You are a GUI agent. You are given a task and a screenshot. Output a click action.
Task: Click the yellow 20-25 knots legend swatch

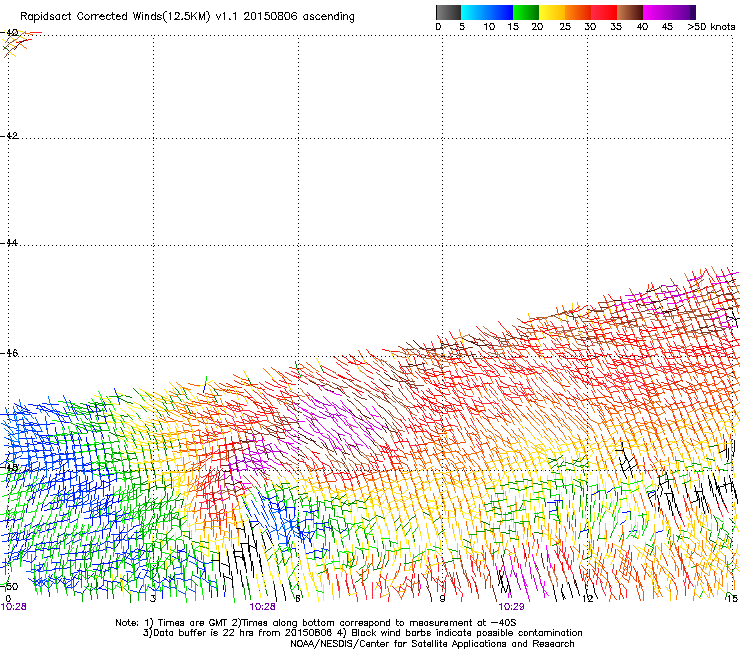[552, 12]
